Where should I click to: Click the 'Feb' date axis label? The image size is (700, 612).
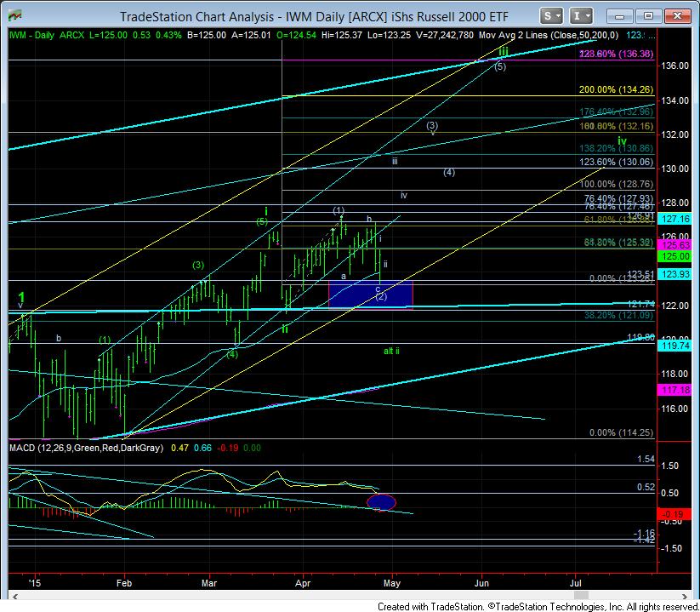(x=124, y=583)
